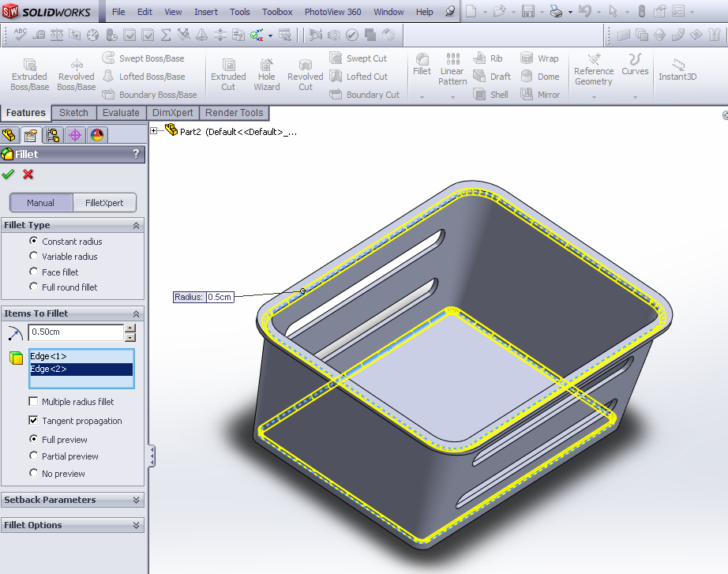Select the Shell feature tool
Image resolution: width=728 pixels, height=574 pixels.
pyautogui.click(x=490, y=95)
